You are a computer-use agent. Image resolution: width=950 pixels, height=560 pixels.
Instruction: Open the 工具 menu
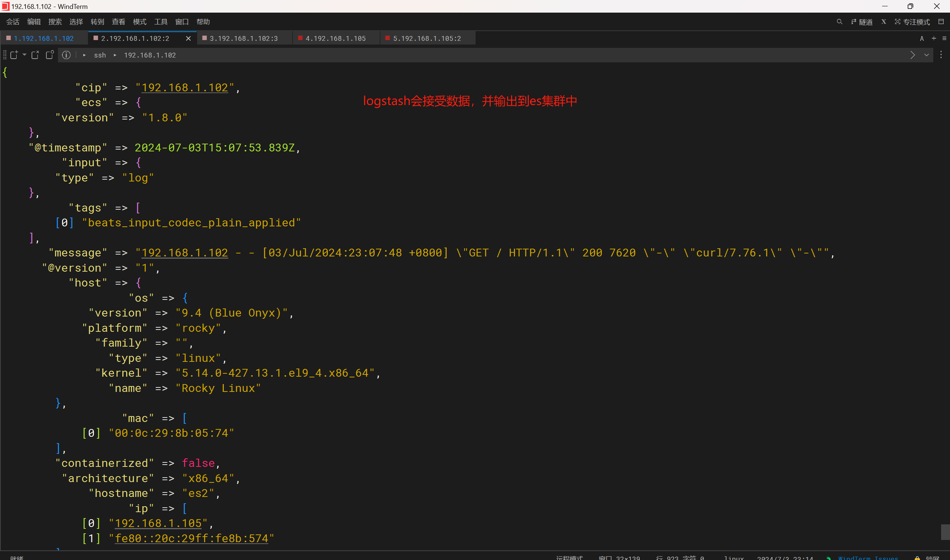pos(161,22)
